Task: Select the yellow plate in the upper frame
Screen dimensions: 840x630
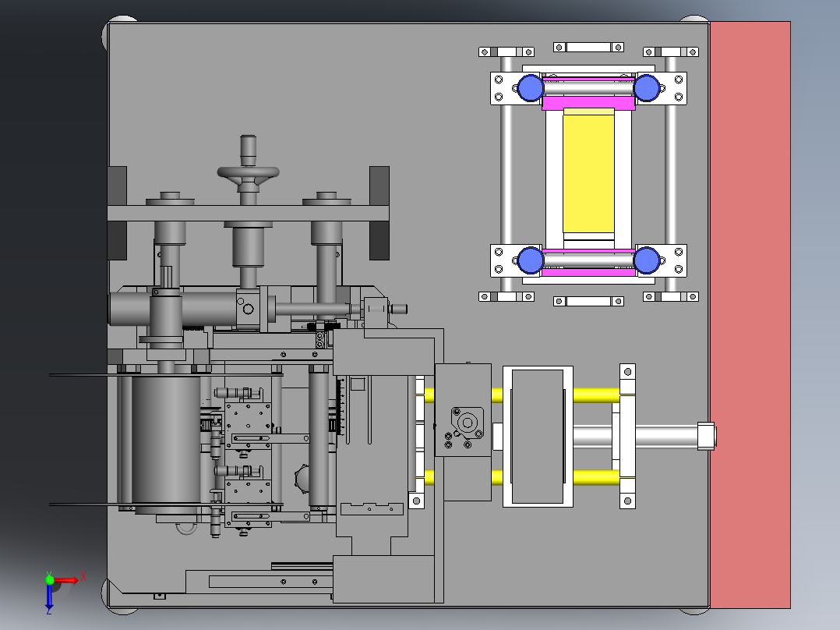Action: [588, 174]
